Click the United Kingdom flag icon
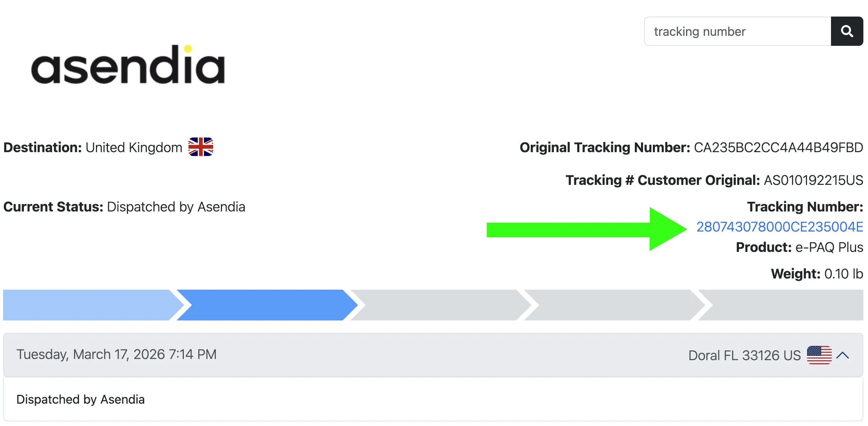Viewport: 868px width, 426px height. tap(200, 147)
